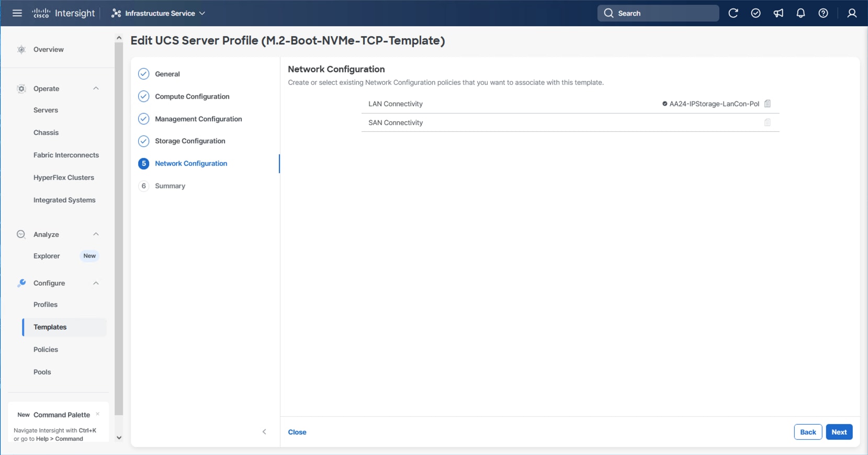Open the help question mark icon

[823, 13]
